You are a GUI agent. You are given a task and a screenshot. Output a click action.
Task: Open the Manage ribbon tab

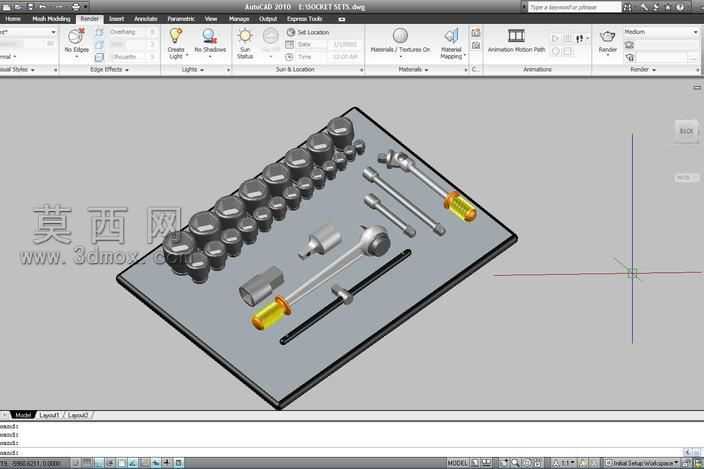click(239, 19)
